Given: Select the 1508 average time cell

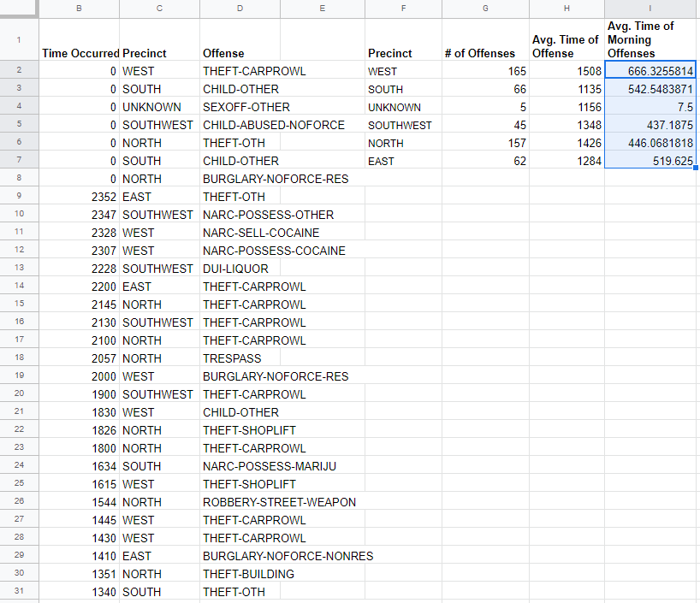Looking at the screenshot, I should pyautogui.click(x=567, y=70).
